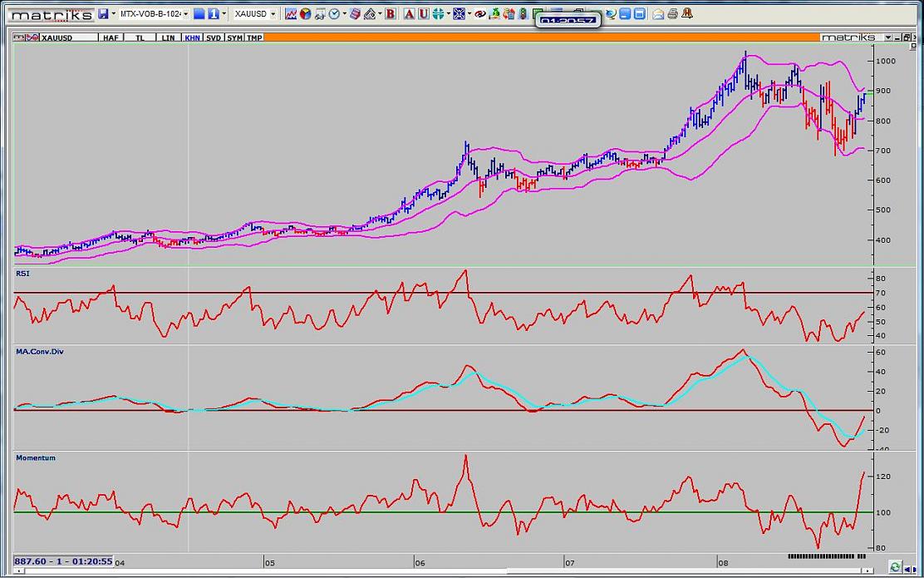The width and height of the screenshot is (924, 578).
Task: Select the red letter A text icon
Action: tap(409, 14)
